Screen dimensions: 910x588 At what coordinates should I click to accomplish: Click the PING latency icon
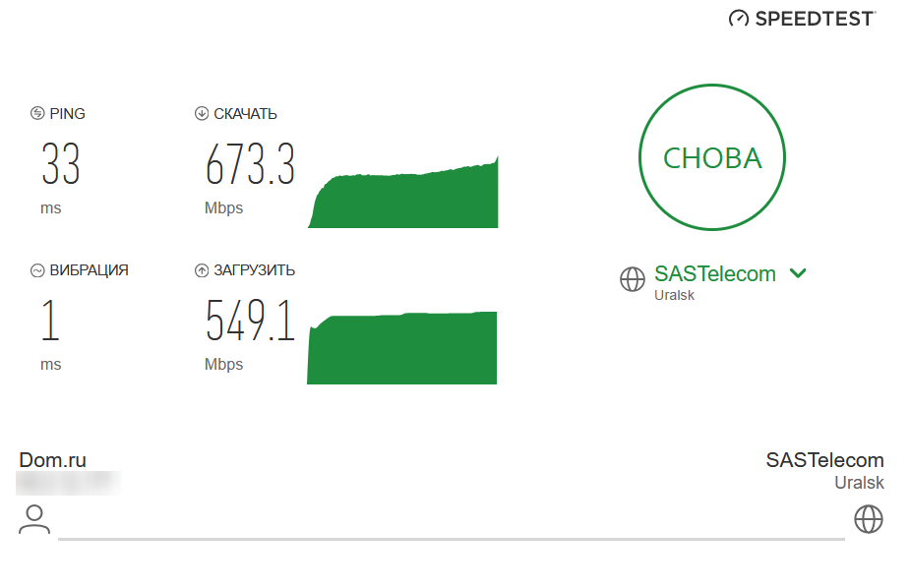tap(37, 113)
